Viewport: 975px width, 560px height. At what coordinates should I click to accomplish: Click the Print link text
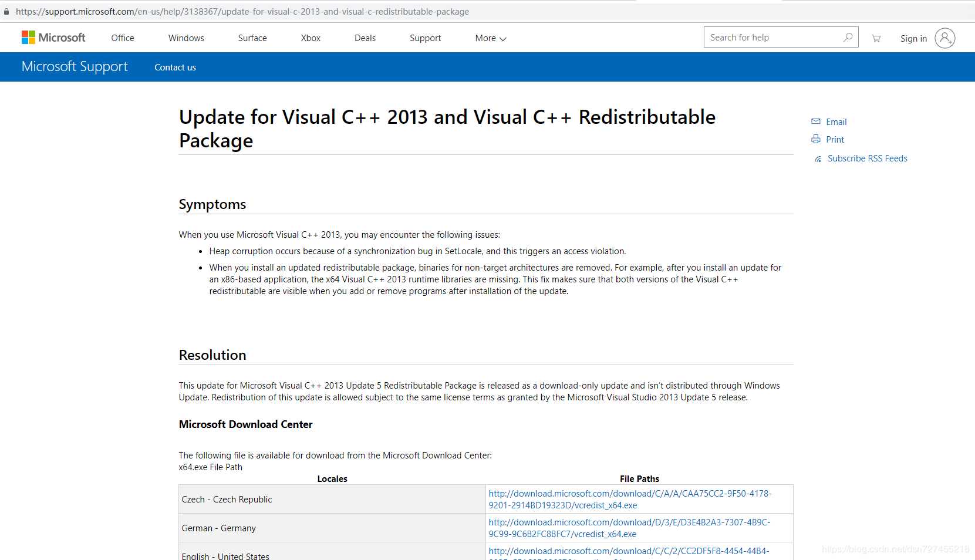click(x=835, y=140)
